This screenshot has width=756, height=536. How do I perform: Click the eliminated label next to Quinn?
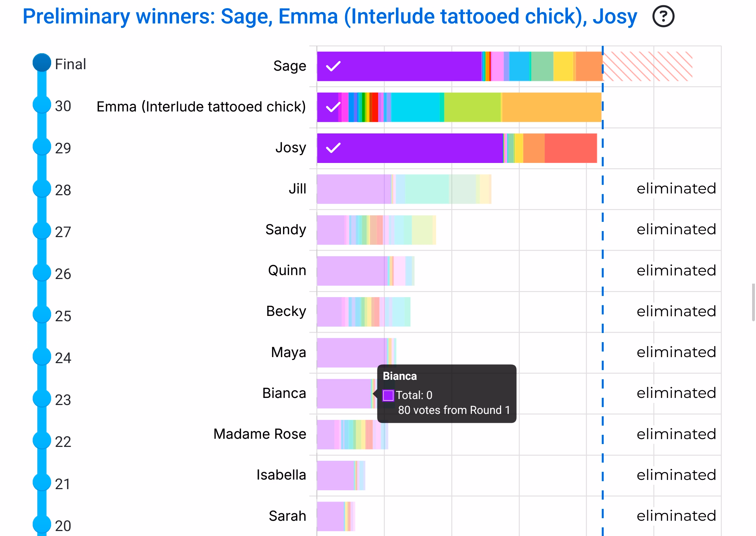[x=676, y=270]
